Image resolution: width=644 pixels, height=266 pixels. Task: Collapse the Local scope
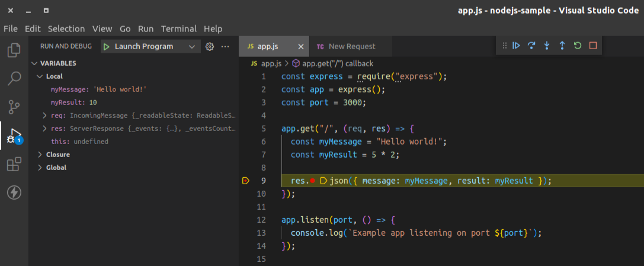(40, 76)
